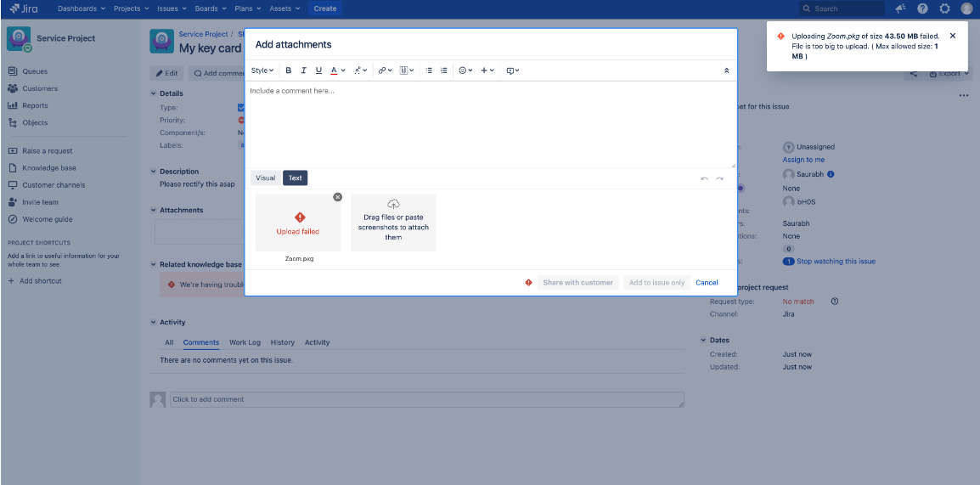This screenshot has width=980, height=485.
Task: Apply italic formatting in the editor toolbar
Action: [x=303, y=70]
